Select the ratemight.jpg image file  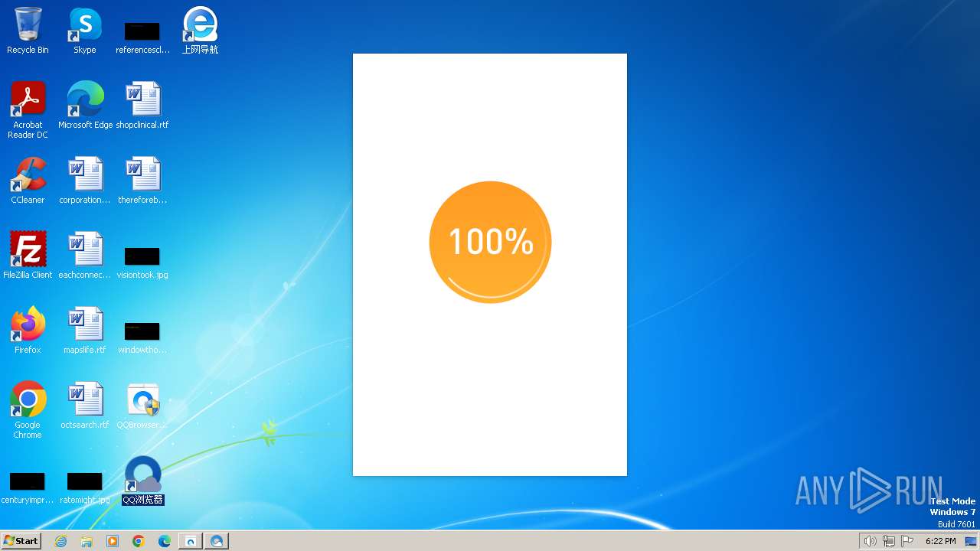pyautogui.click(x=85, y=488)
